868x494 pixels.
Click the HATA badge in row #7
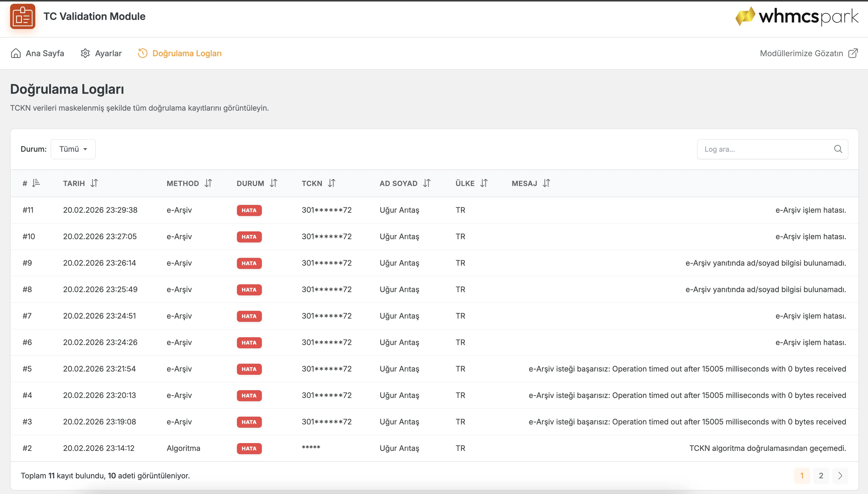click(249, 316)
